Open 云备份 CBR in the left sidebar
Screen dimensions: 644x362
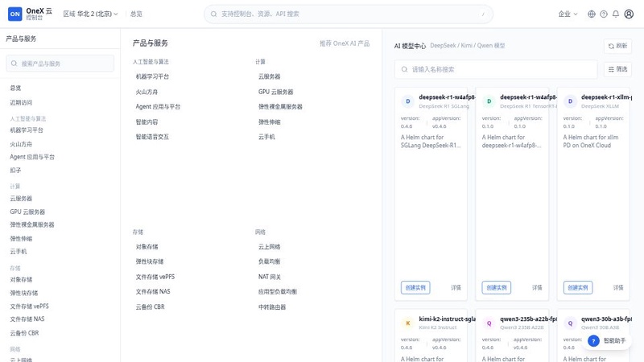click(24, 333)
